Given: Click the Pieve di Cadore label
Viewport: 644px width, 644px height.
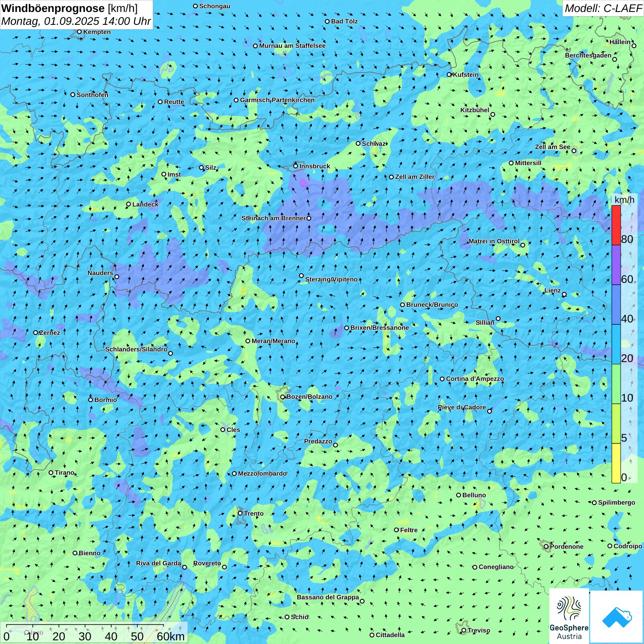Looking at the screenshot, I should click(462, 407).
